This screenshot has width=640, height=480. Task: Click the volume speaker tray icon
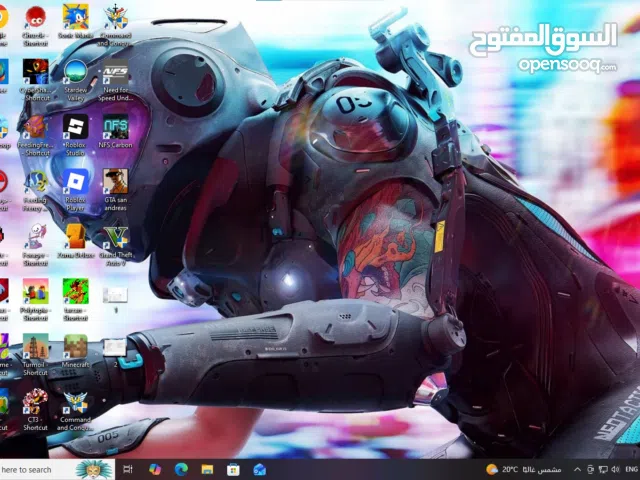coord(615,470)
